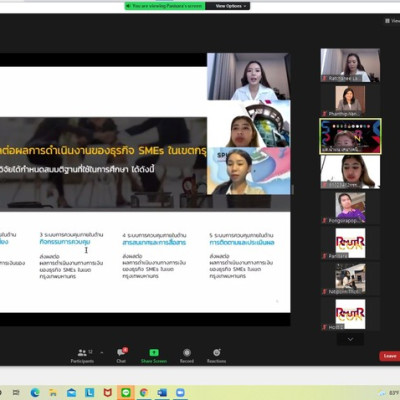
Task: Open Mail app from taskbar
Action: (71, 393)
